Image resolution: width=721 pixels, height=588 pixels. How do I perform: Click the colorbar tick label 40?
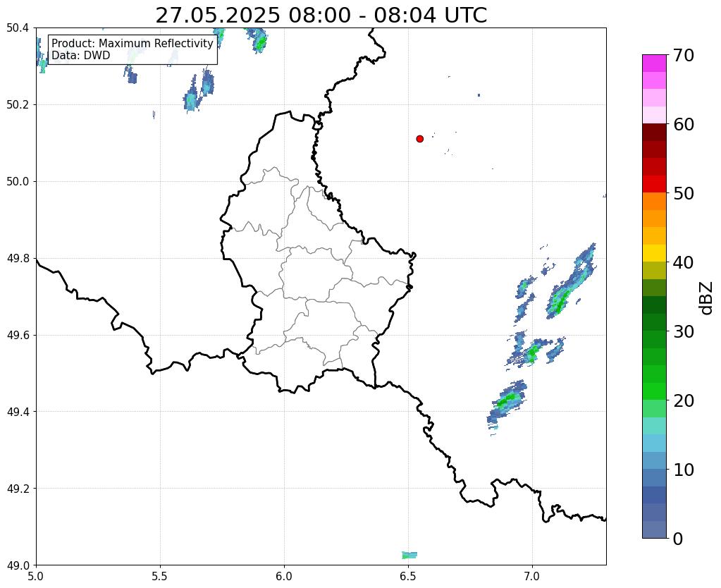[x=683, y=262]
